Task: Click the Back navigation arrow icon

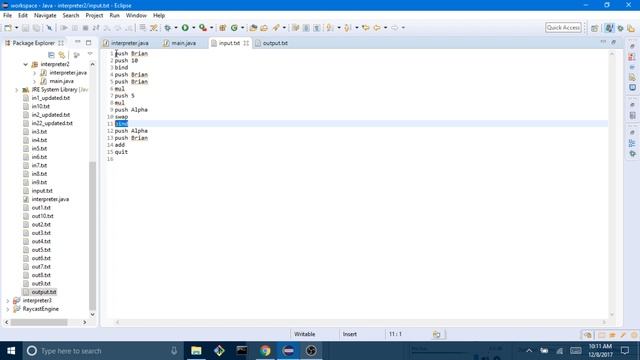Action: tap(377, 28)
